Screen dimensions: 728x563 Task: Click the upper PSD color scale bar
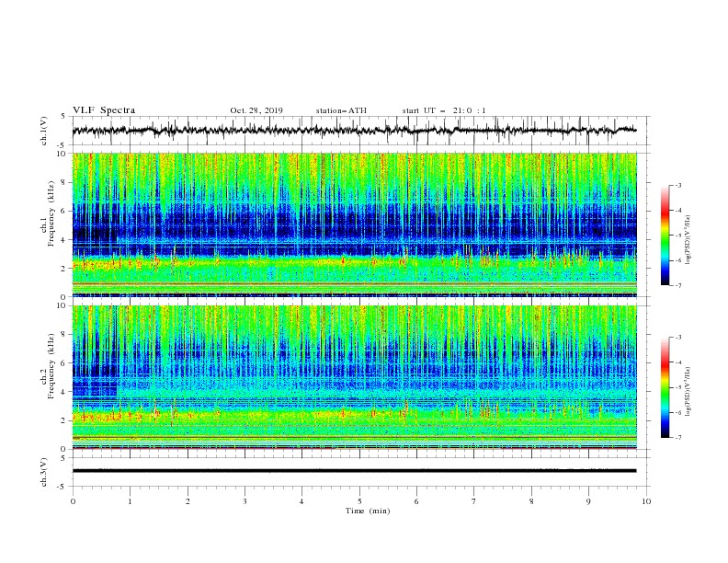click(x=665, y=236)
